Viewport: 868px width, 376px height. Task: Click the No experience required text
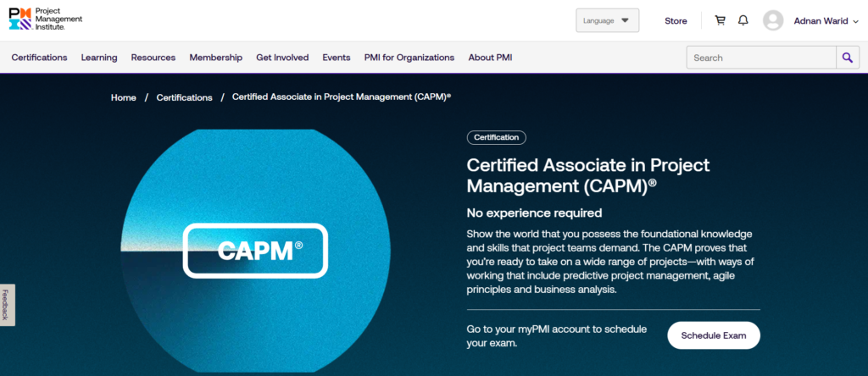coord(534,213)
